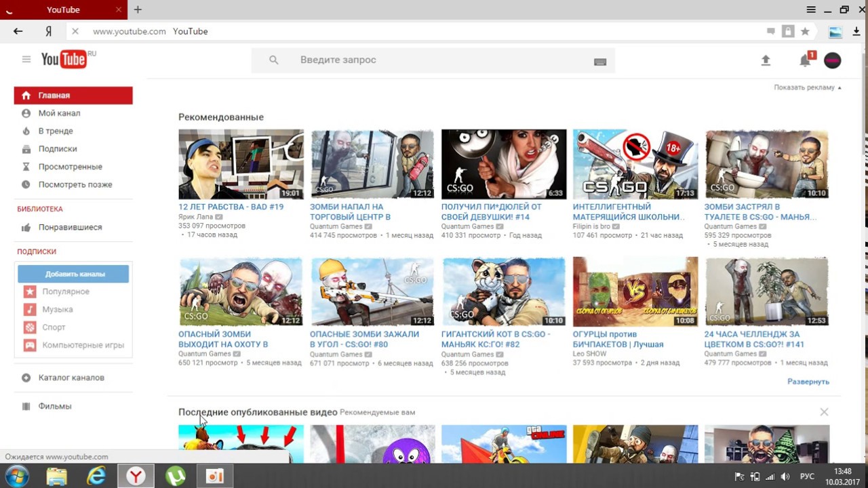The width and height of the screenshot is (868, 488).
Task: Click the РУС language indicator
Action: tap(807, 476)
